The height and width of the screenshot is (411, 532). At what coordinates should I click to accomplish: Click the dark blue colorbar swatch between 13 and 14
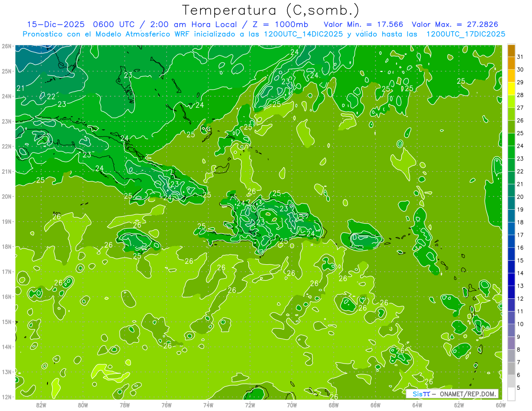click(x=511, y=280)
